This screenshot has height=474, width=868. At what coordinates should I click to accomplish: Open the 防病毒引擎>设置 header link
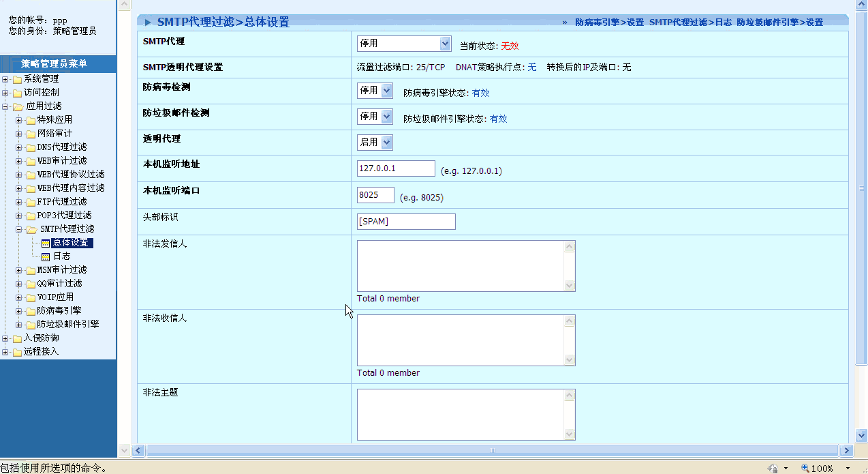[609, 23]
